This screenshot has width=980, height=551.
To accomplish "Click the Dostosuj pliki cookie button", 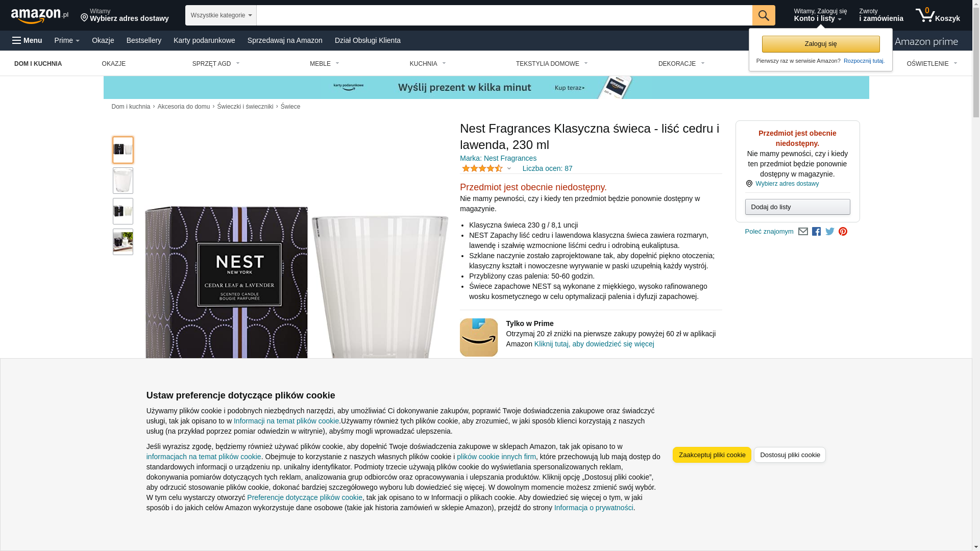I will tap(790, 455).
